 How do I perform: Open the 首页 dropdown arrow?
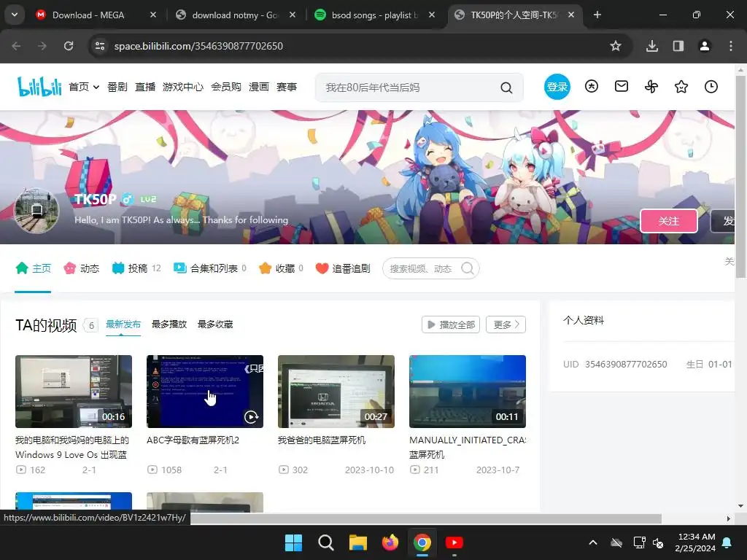[x=96, y=87]
